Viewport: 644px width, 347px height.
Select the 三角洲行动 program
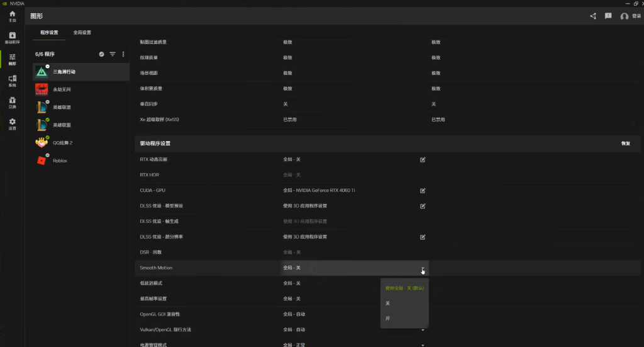tap(81, 72)
